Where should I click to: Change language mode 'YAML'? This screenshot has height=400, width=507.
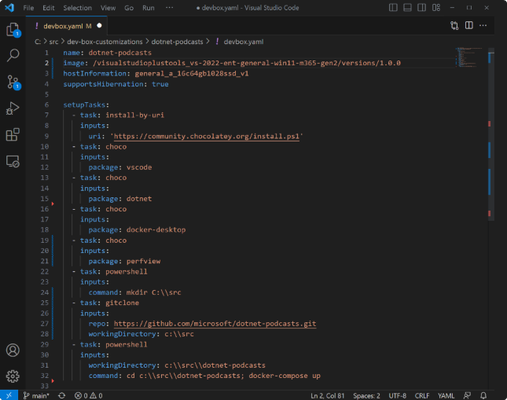(x=446, y=395)
